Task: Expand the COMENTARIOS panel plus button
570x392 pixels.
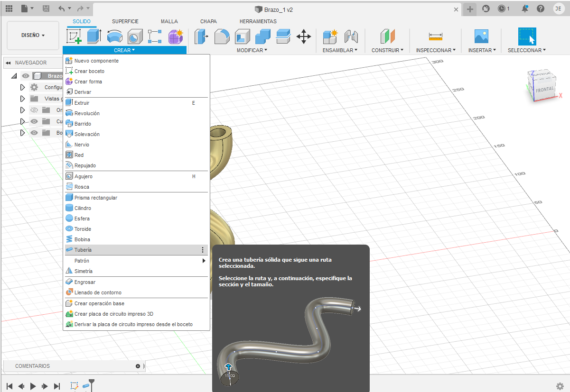Action: [x=138, y=366]
